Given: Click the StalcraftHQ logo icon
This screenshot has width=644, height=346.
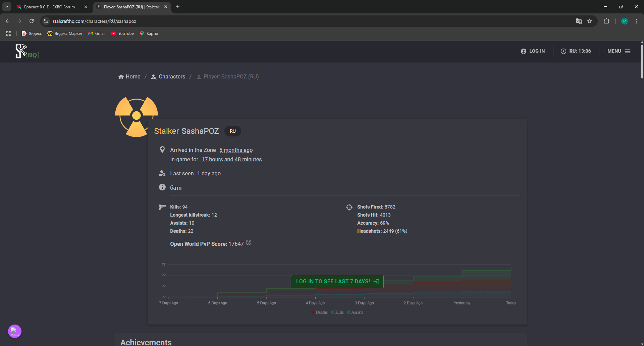Looking at the screenshot, I should pos(27,51).
